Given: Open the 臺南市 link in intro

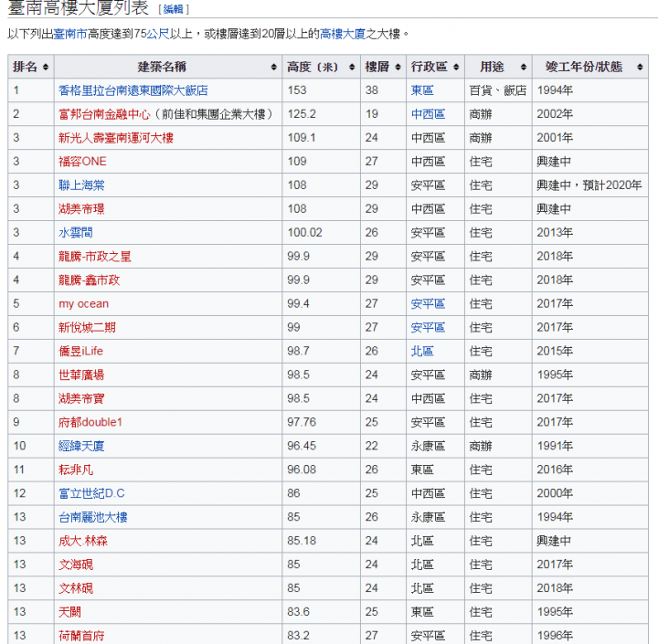Looking at the screenshot, I should 70,34.
